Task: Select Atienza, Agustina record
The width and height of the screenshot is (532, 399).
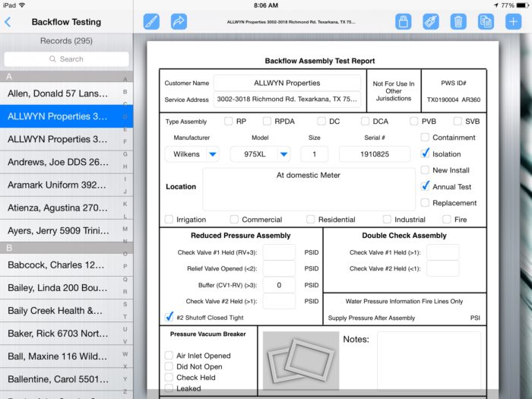Action: pyautogui.click(x=67, y=207)
